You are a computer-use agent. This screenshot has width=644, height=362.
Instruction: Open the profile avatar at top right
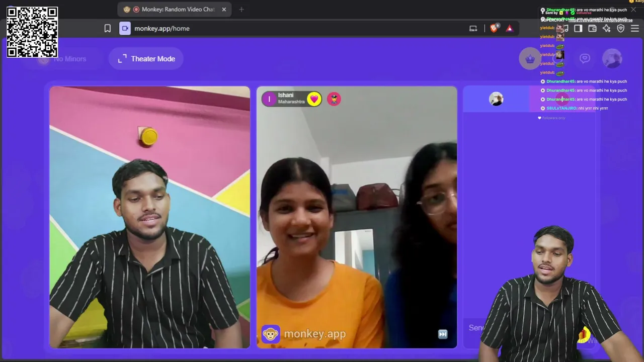612,59
